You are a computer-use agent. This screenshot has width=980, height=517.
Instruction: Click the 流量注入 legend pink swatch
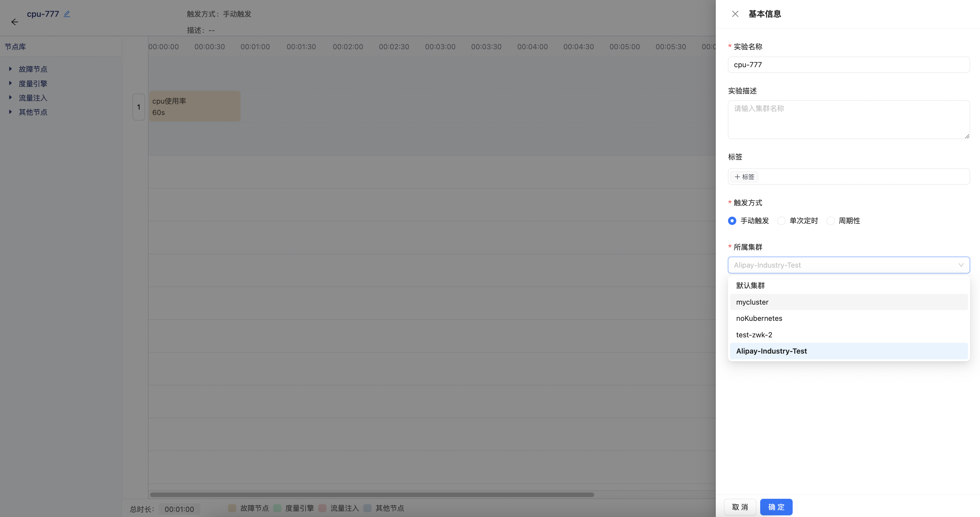click(x=322, y=508)
